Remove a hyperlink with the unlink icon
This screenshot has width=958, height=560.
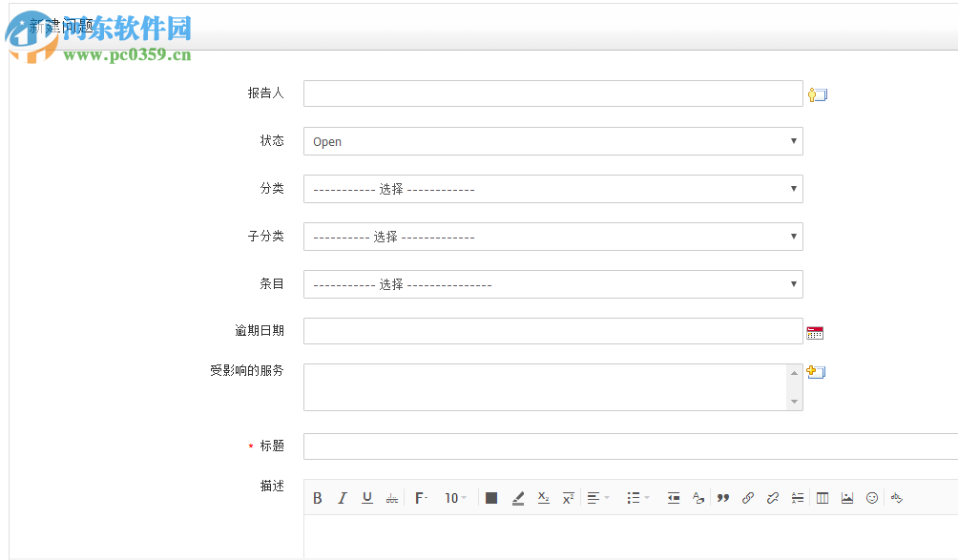773,497
